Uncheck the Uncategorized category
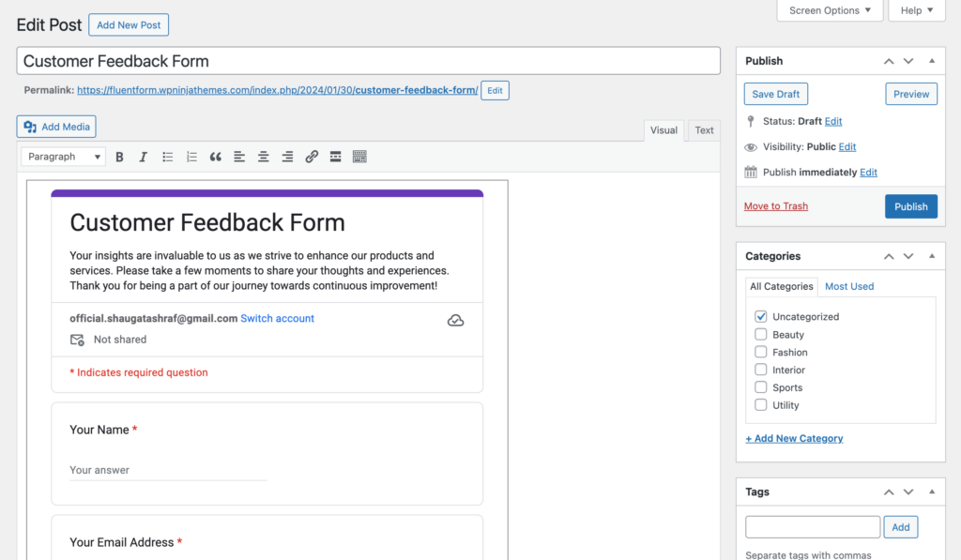The image size is (961, 560). 760,316
